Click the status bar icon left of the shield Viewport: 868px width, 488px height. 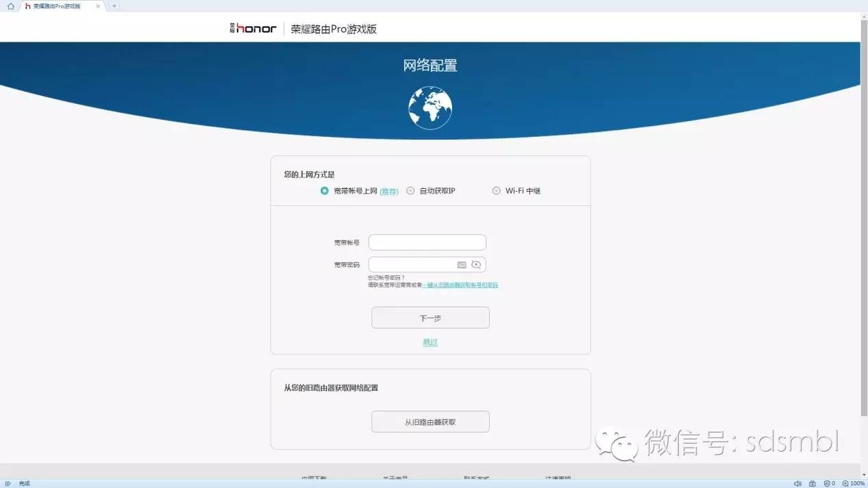point(813,483)
